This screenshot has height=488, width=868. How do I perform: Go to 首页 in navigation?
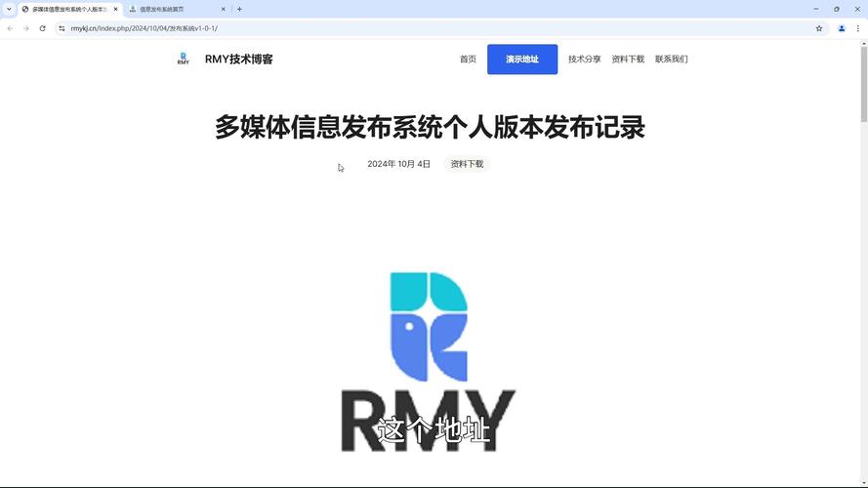click(x=468, y=60)
